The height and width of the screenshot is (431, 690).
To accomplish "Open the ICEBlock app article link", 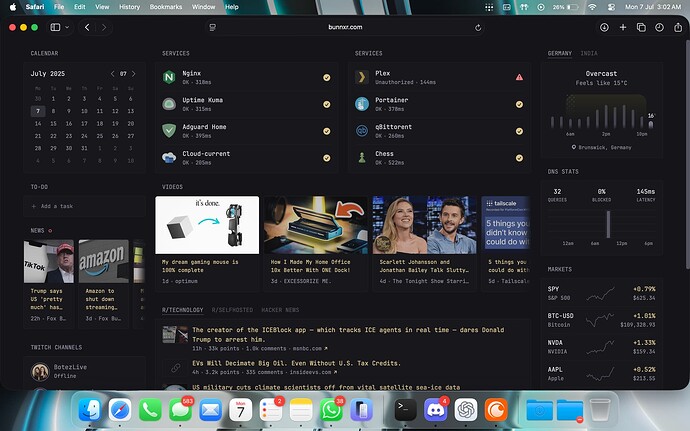I will (332, 334).
